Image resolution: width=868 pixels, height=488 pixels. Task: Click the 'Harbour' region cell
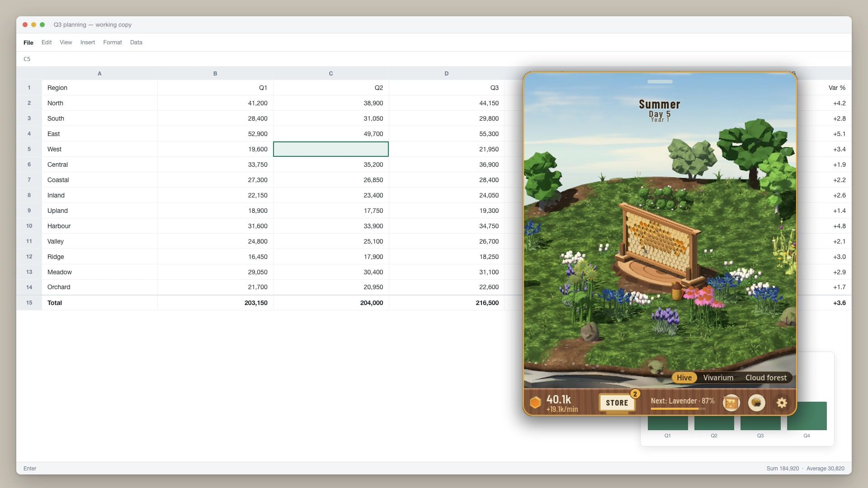click(x=99, y=226)
